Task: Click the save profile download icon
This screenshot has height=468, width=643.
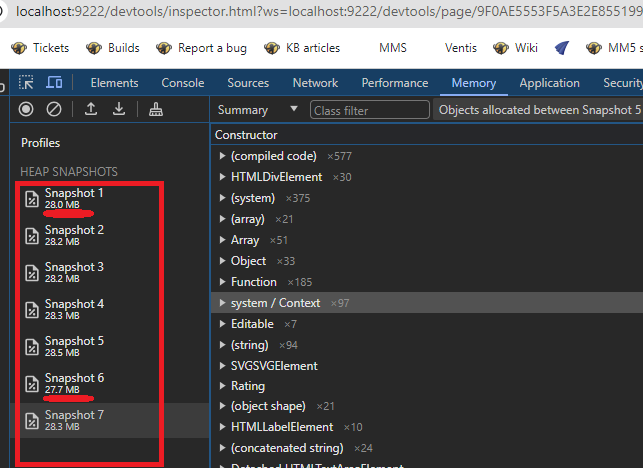Action: tap(119, 109)
